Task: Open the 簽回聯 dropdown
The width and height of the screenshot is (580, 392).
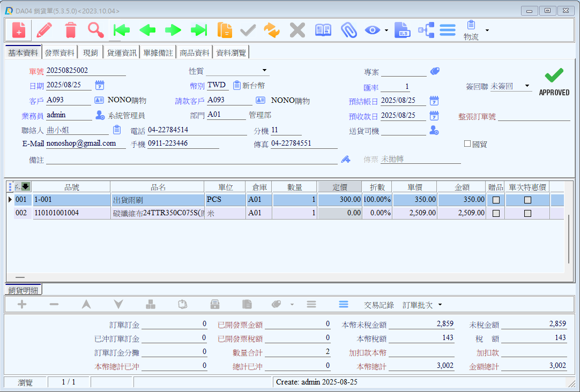Action: coord(527,86)
